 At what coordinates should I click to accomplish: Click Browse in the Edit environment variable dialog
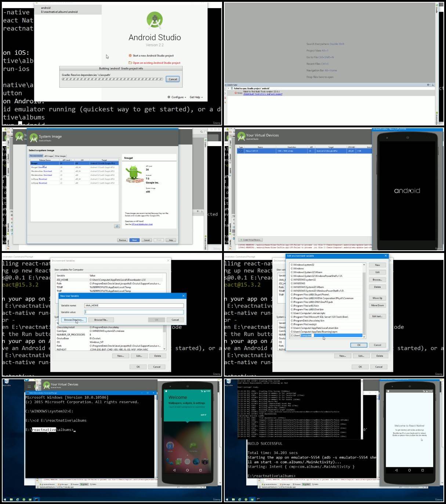[377, 280]
